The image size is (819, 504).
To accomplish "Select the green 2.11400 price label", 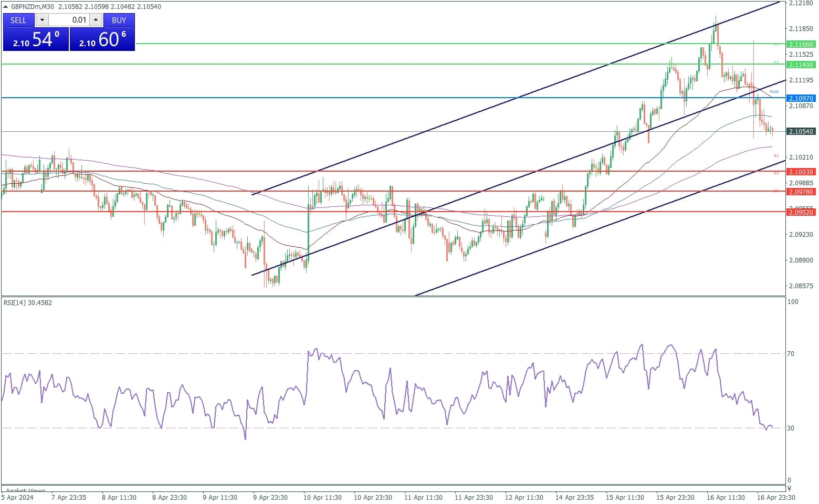I will tap(801, 65).
